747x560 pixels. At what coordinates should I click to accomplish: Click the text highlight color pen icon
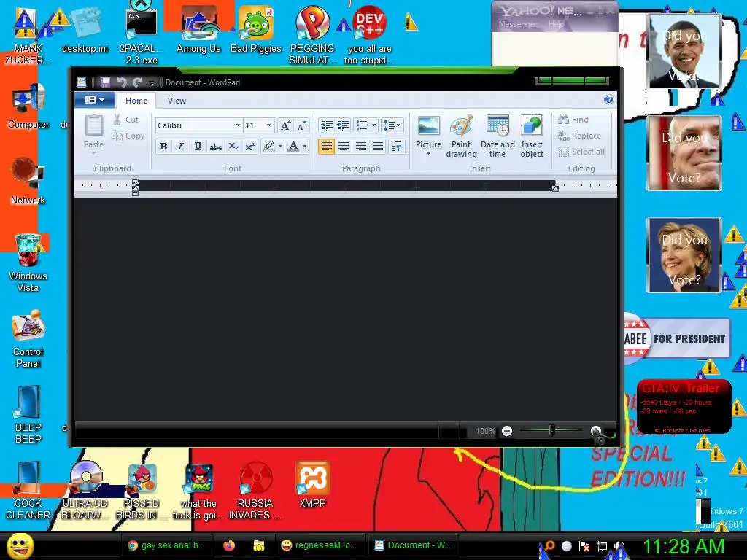click(269, 146)
